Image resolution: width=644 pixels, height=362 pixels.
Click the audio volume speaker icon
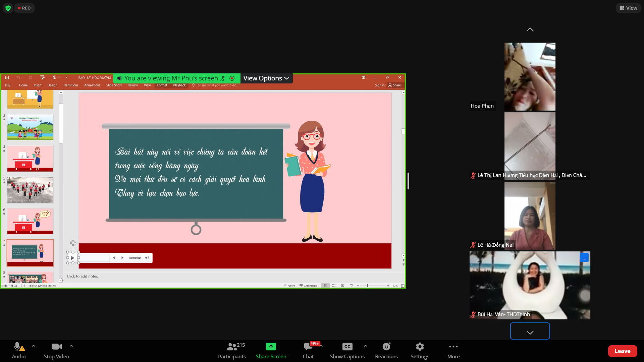[x=147, y=258]
